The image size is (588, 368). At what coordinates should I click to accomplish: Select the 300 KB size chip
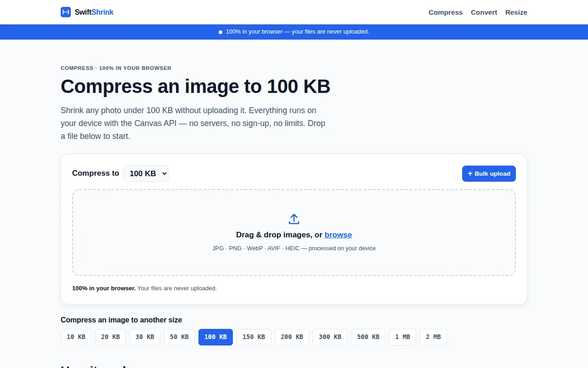(330, 337)
